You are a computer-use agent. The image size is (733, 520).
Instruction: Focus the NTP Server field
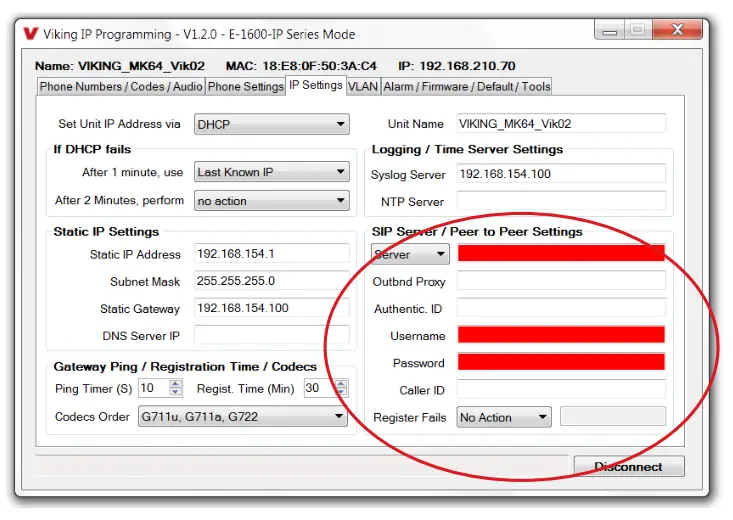561,201
